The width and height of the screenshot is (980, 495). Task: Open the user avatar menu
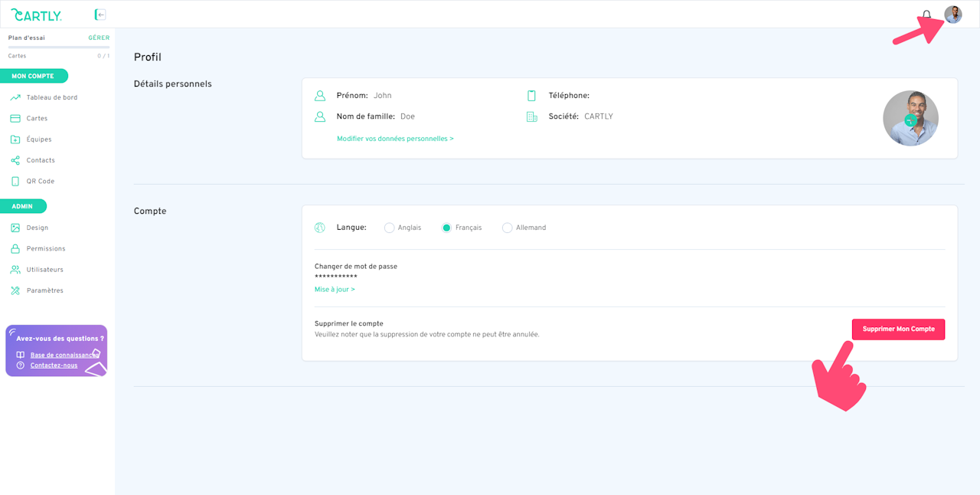pos(953,15)
